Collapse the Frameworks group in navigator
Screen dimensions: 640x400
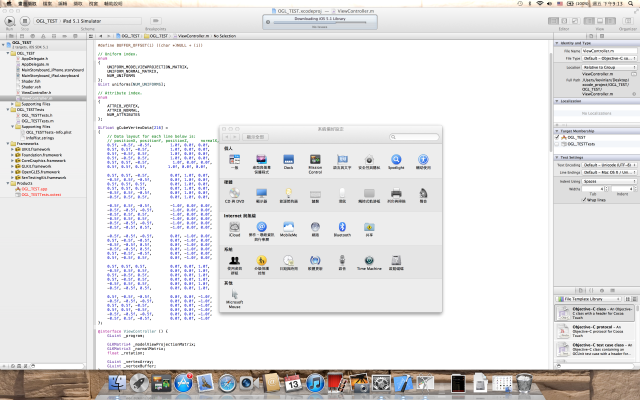8,144
